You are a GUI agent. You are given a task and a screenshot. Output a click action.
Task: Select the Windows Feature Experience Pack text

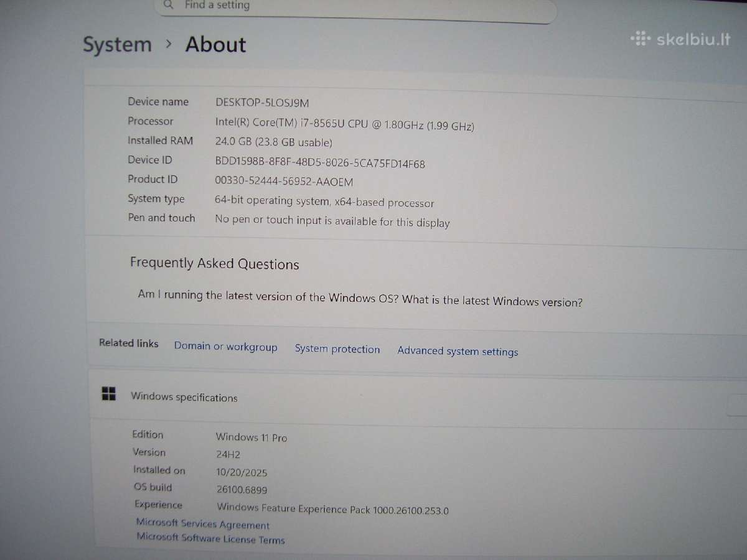tap(332, 509)
